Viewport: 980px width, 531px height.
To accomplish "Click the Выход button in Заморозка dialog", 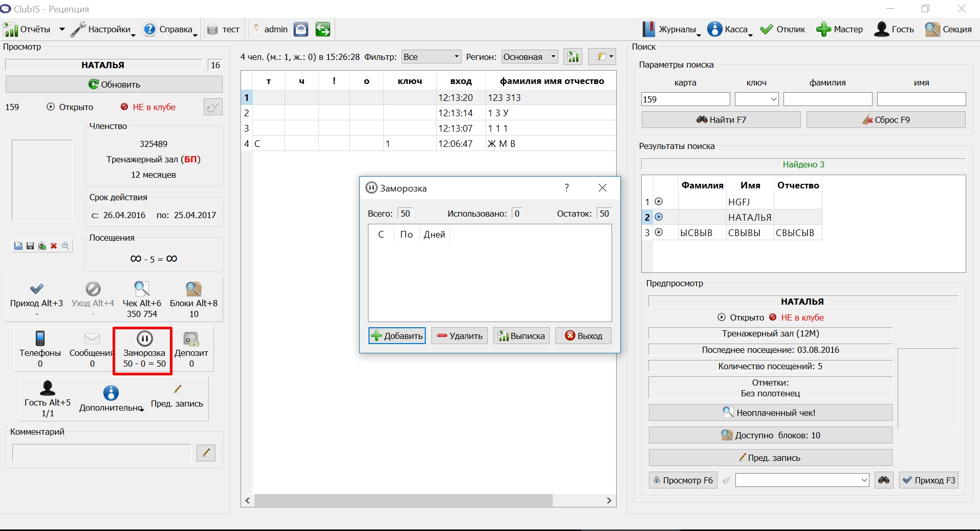I will coord(583,336).
